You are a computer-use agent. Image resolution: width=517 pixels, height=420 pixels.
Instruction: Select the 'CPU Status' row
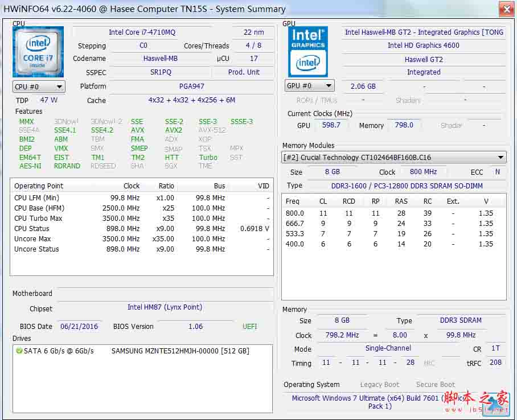pos(142,228)
